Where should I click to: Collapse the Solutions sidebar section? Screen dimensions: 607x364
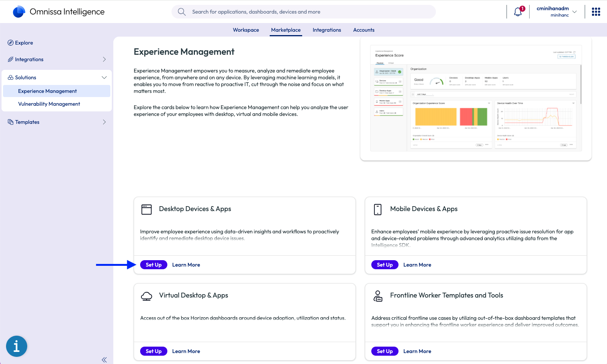[x=104, y=77]
